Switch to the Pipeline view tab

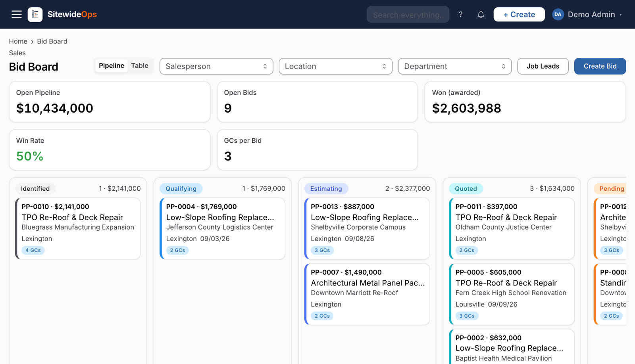point(112,66)
